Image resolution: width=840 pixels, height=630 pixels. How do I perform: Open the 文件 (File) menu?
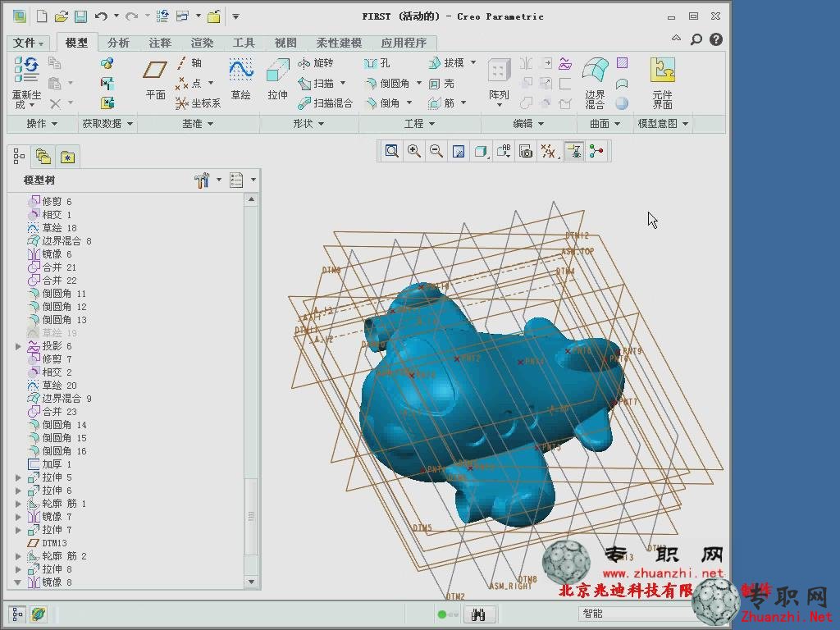[x=28, y=43]
